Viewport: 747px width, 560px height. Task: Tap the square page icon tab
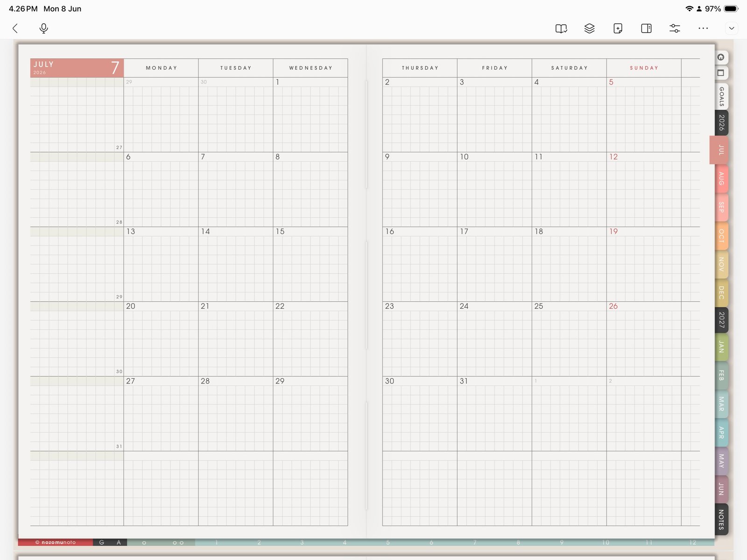721,73
